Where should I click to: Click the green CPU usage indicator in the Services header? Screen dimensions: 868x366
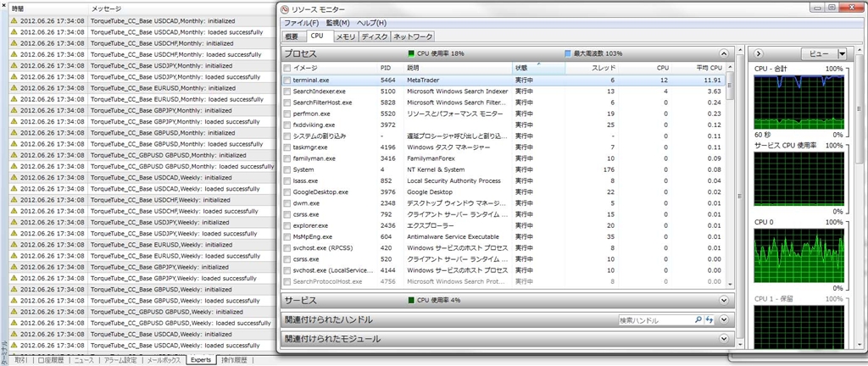coord(411,300)
